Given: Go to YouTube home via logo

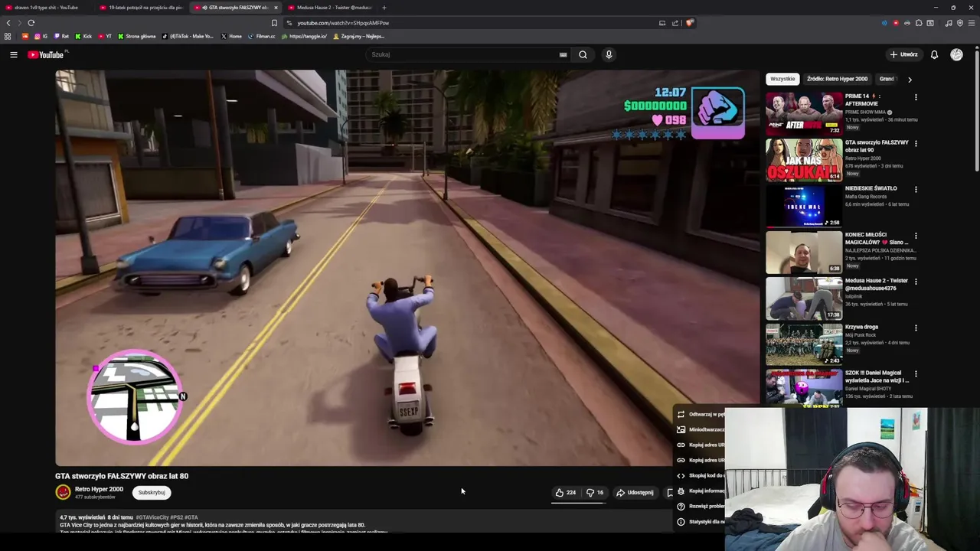Looking at the screenshot, I should point(46,54).
